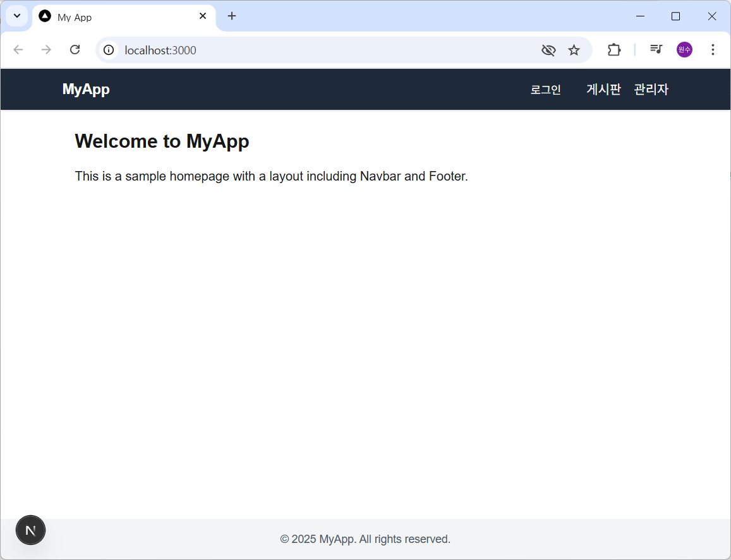This screenshot has height=560, width=731.
Task: Open the 관리자 admin page
Action: tap(651, 89)
